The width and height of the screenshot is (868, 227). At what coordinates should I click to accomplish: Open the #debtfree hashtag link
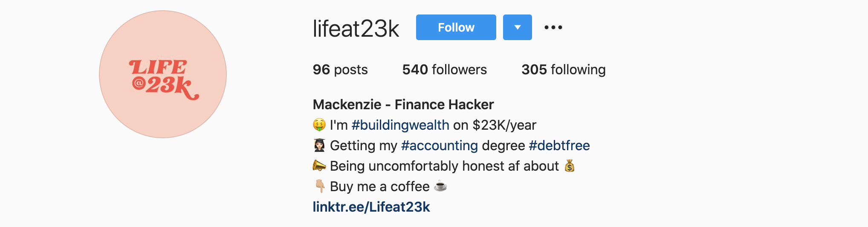tap(559, 146)
